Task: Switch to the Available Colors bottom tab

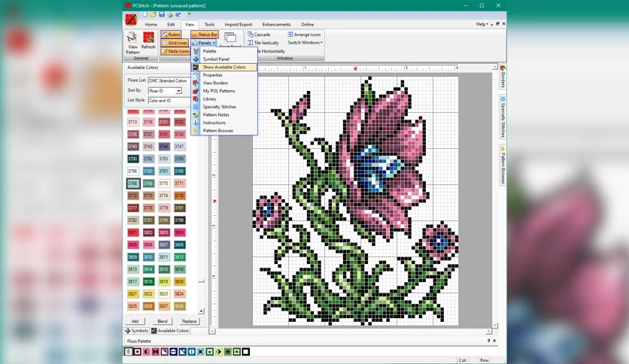Action: (x=170, y=331)
